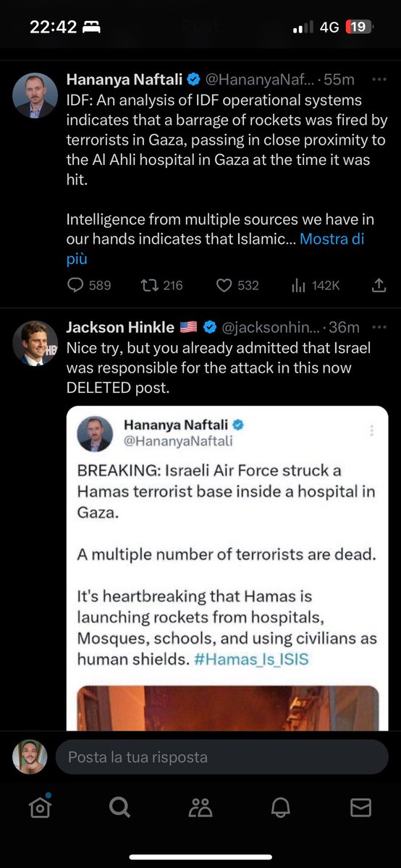Open the Messages envelope
This screenshot has width=401, height=868.
click(360, 807)
